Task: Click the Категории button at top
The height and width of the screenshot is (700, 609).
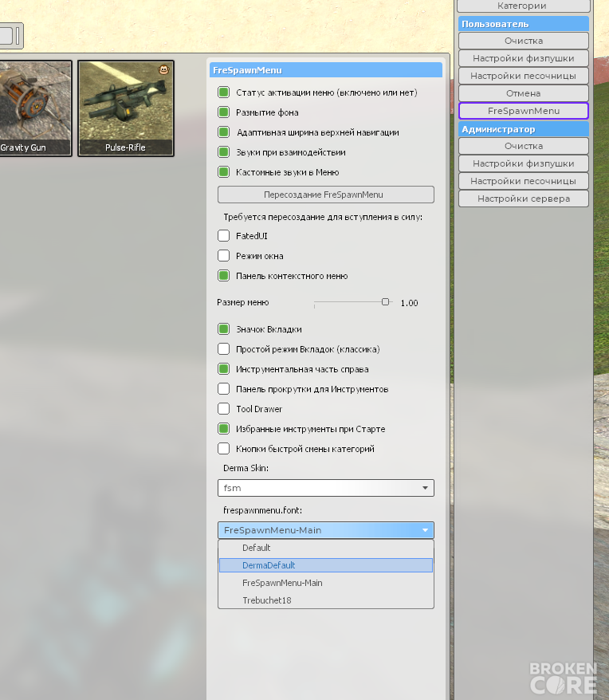Action: [523, 6]
